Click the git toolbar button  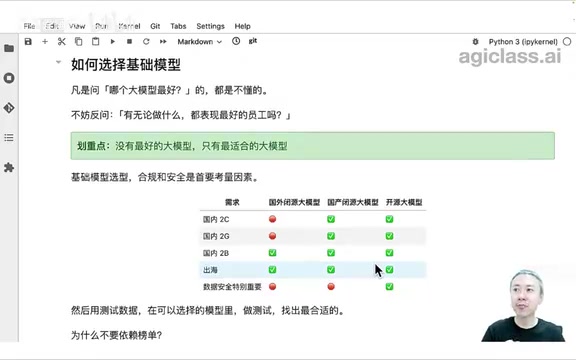click(253, 41)
